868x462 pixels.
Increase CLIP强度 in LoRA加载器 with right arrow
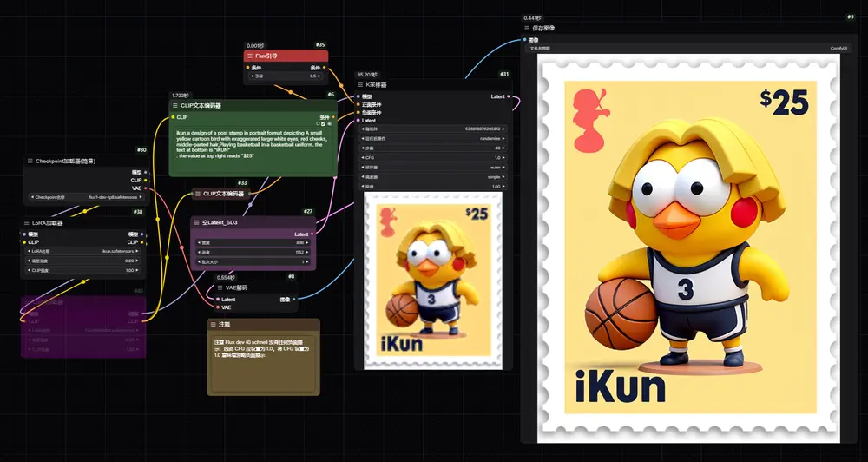click(x=135, y=270)
